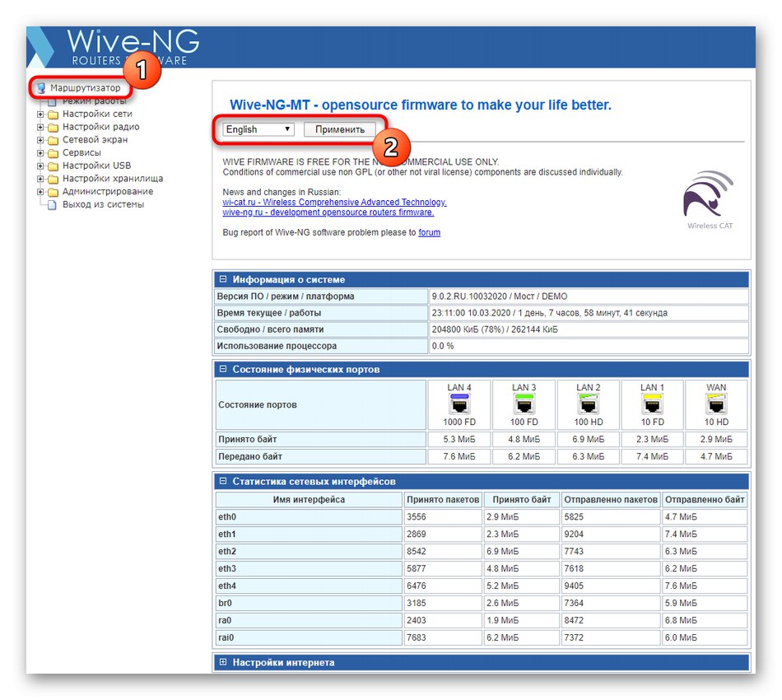Click the LAN 2 port icon

(588, 404)
